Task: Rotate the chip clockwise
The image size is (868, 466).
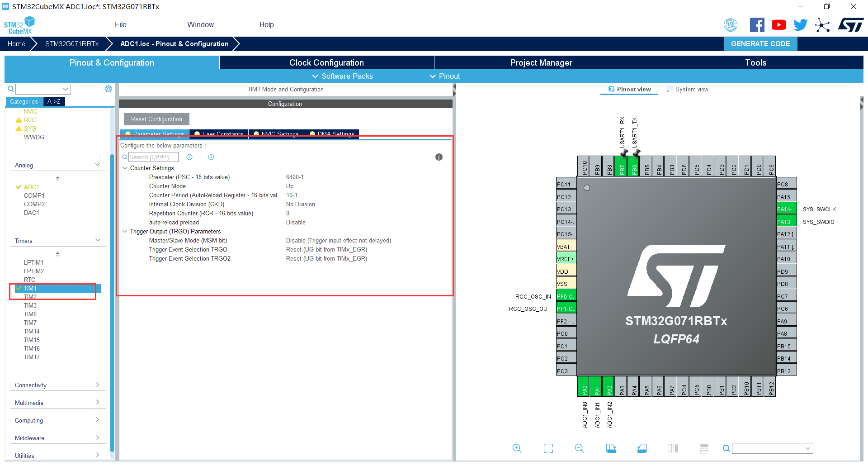Action: pyautogui.click(x=610, y=448)
